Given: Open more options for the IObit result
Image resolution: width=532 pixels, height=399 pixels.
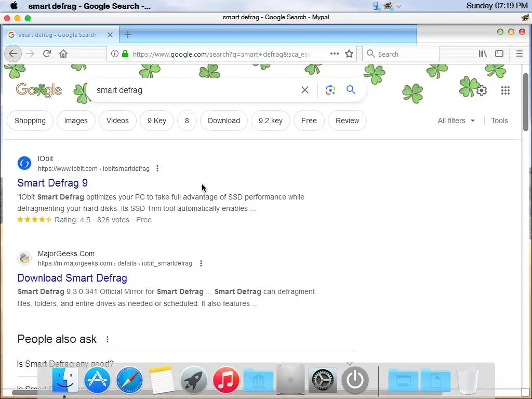Looking at the screenshot, I should pyautogui.click(x=157, y=169).
